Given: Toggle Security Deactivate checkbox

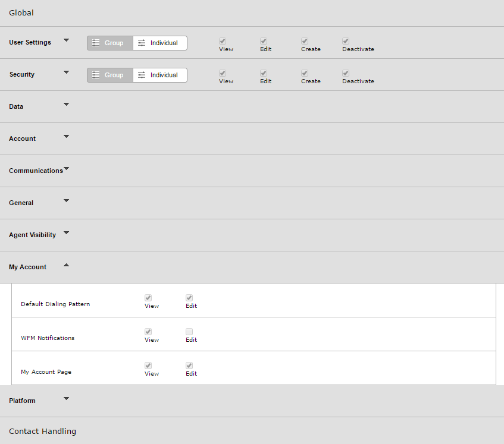Looking at the screenshot, I should pyautogui.click(x=346, y=73).
